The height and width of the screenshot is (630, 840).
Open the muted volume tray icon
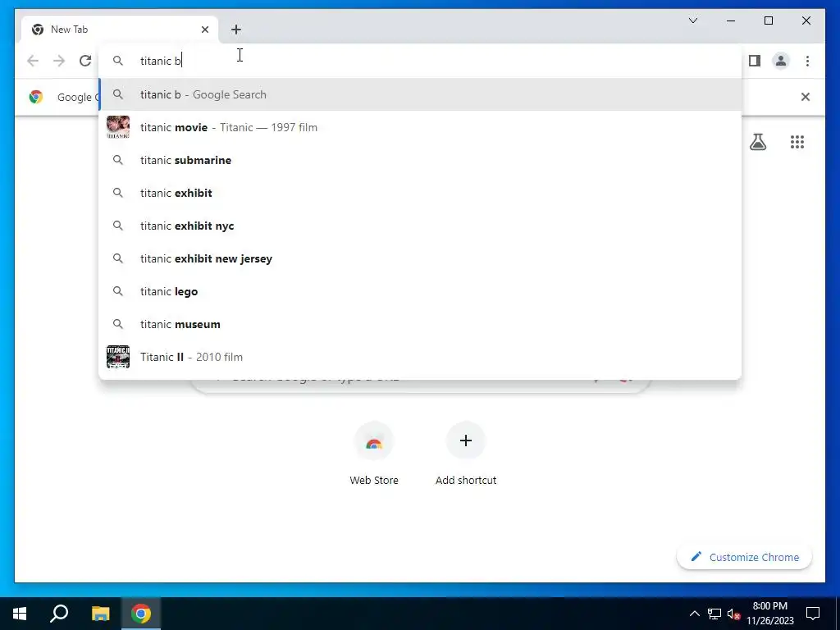[x=733, y=614]
